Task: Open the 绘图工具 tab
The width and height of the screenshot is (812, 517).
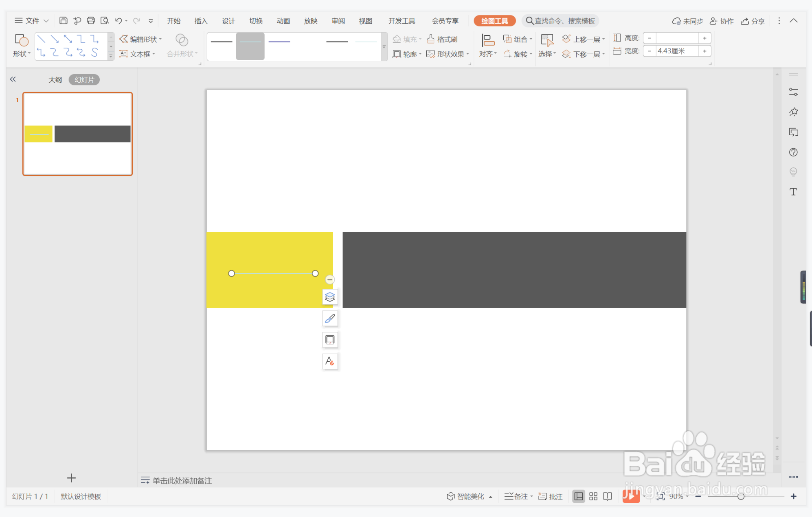Action: tap(495, 21)
